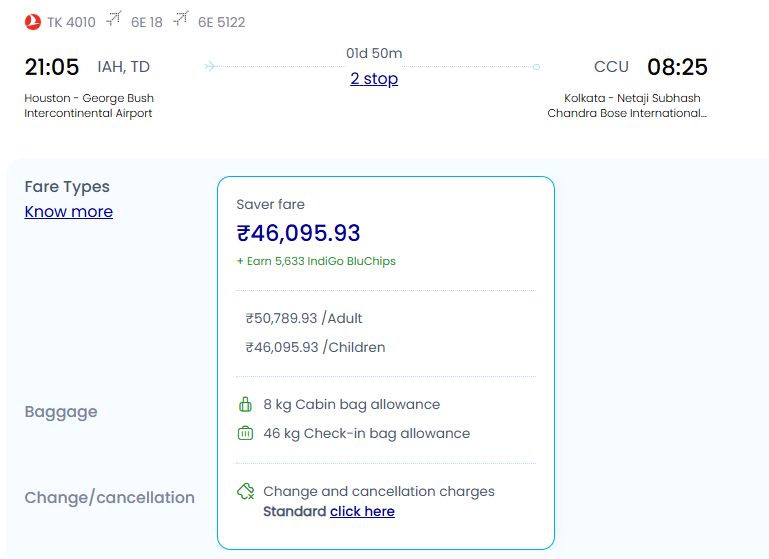Image resolution: width=769 pixels, height=559 pixels.
Task: Click the plane icon before 6E 5122
Action: click(181, 20)
